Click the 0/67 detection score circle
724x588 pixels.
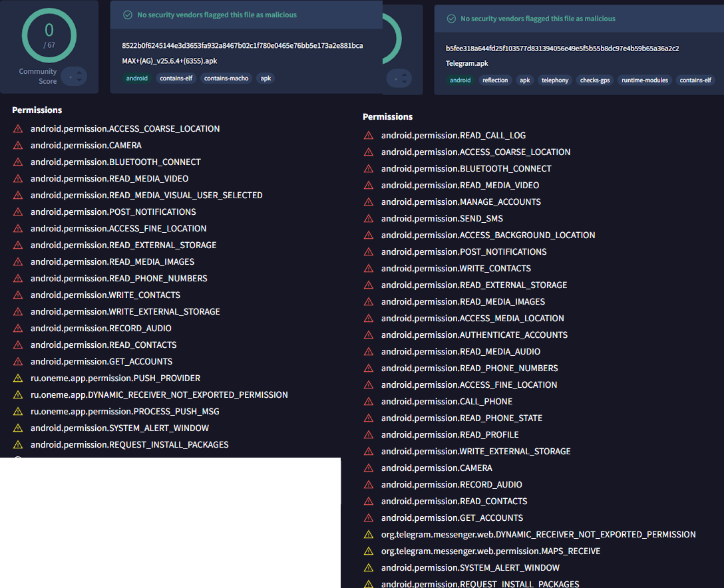click(49, 35)
